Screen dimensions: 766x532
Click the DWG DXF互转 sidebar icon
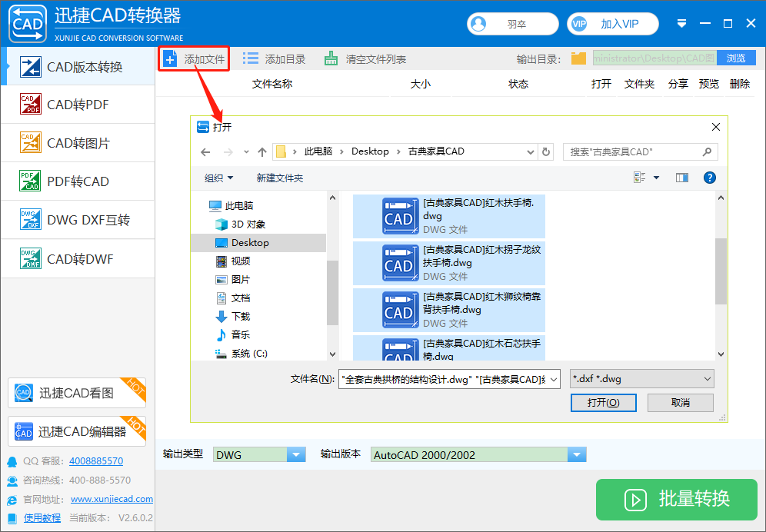30,219
